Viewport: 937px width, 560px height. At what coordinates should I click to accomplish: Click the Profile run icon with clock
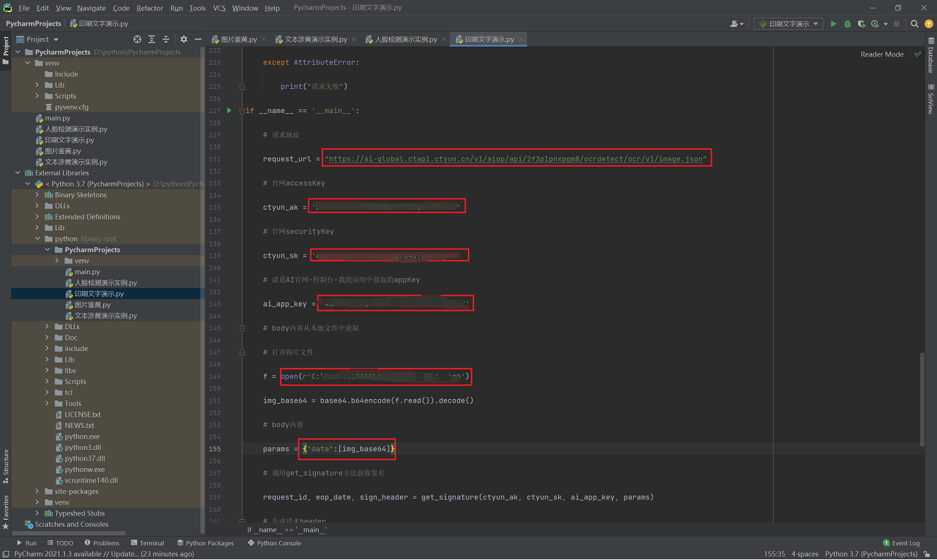875,24
